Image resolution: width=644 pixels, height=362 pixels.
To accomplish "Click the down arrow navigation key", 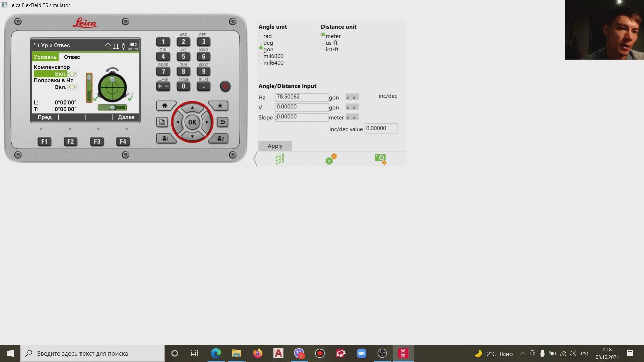I will pyautogui.click(x=192, y=136).
